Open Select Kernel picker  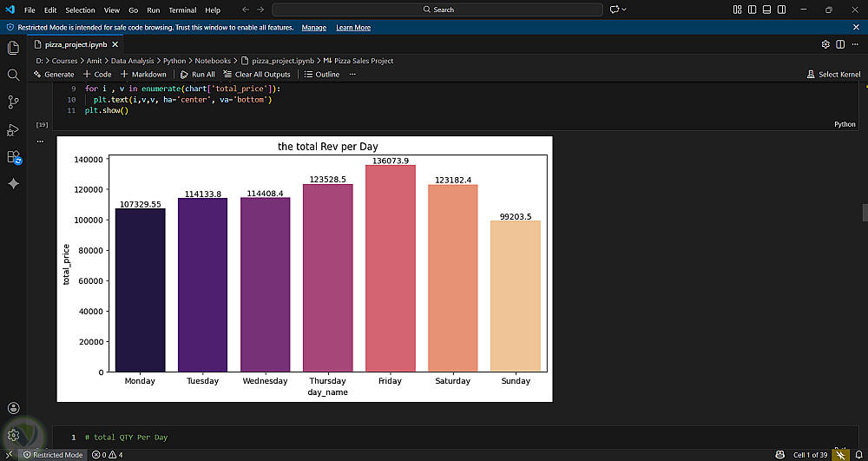[x=833, y=75]
